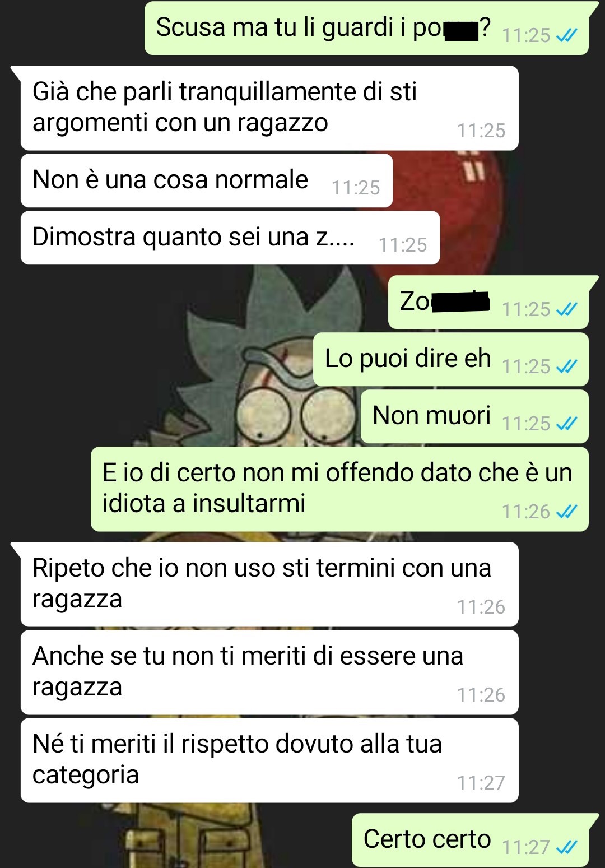
Task: Select the 'Certo certo' message bubble
Action: click(471, 840)
